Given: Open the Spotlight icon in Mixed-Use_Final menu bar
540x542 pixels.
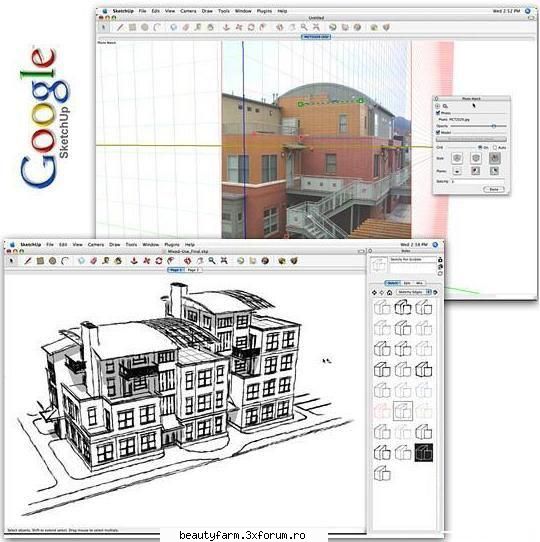Looking at the screenshot, I should [x=435, y=244].
